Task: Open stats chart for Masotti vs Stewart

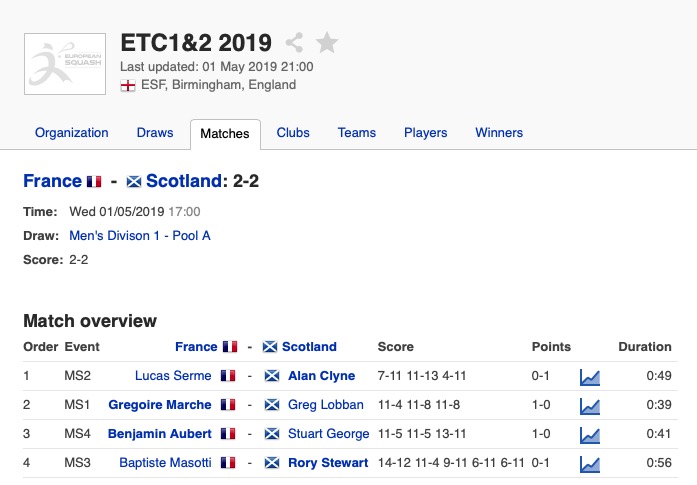Action: pos(590,464)
